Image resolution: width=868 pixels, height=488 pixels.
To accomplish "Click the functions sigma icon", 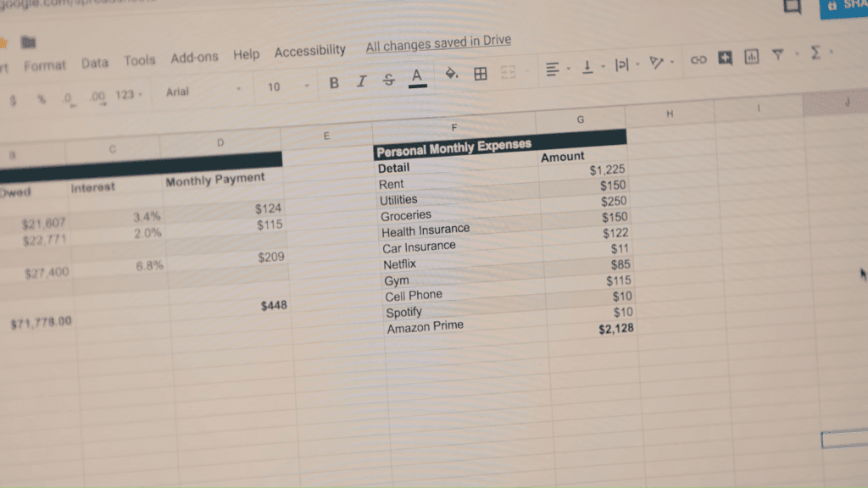I will pos(815,53).
